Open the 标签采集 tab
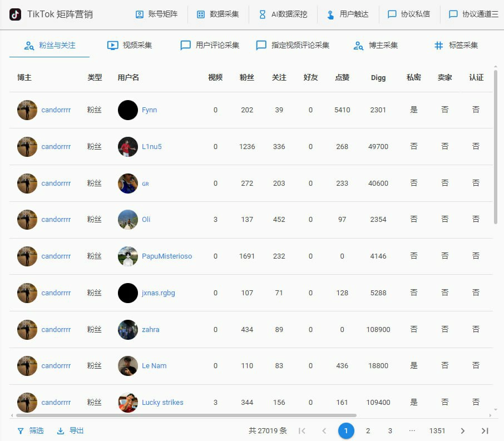Image resolution: width=504 pixels, height=441 pixels. click(456, 46)
